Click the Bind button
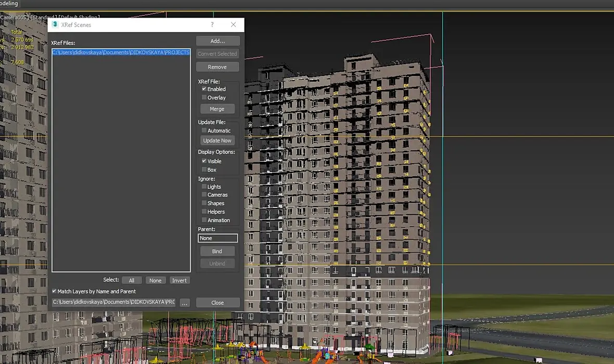The image size is (614, 364). [x=218, y=251]
